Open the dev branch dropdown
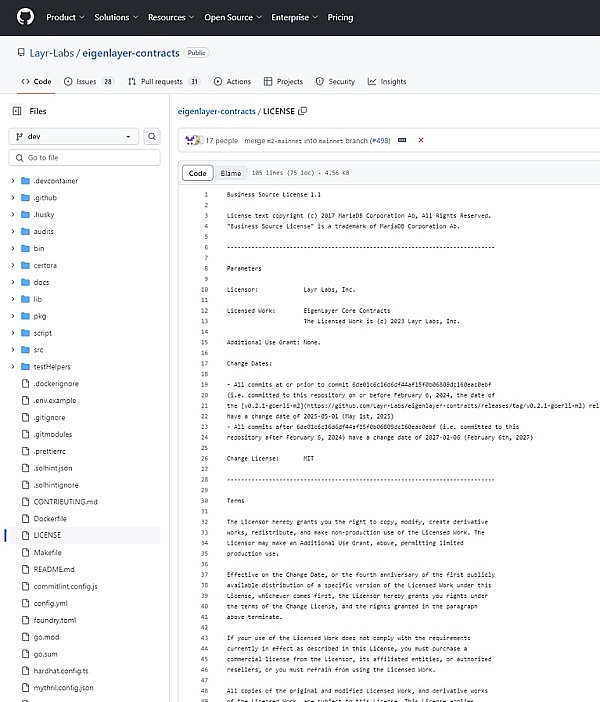The image size is (600, 702). tap(72, 136)
